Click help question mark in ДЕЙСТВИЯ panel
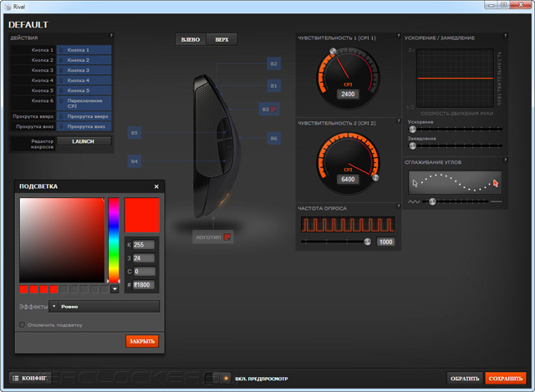 111,35
